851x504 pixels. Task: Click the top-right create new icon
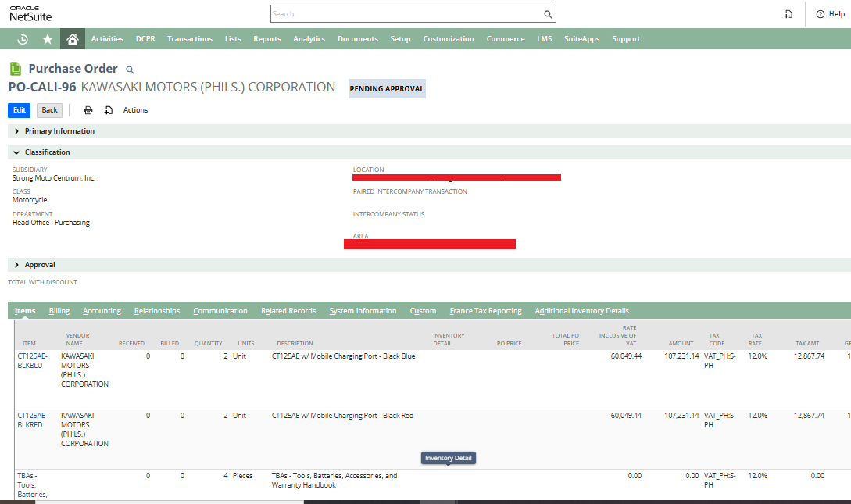click(788, 14)
